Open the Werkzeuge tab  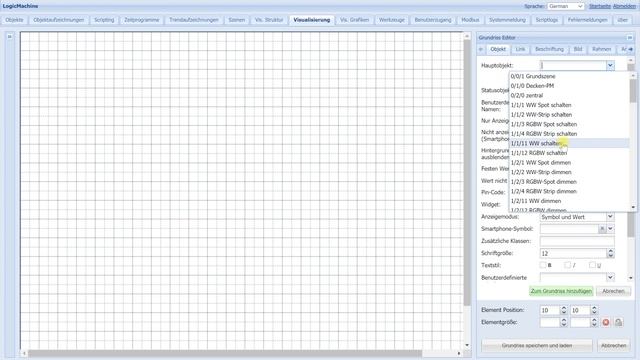pyautogui.click(x=392, y=20)
